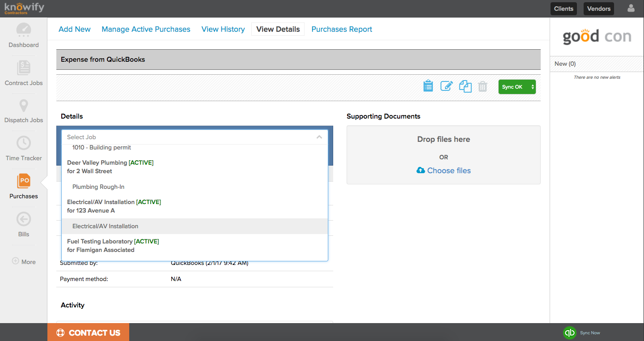The image size is (644, 341).
Task: Click the CONTACT US button
Action: pyautogui.click(x=88, y=332)
